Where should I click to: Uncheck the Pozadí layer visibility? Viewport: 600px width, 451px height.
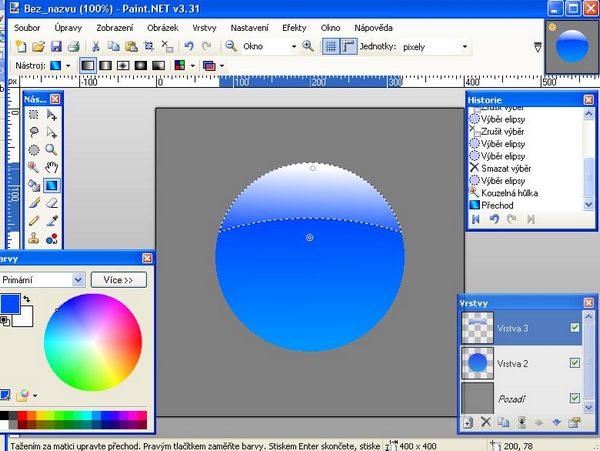click(x=573, y=397)
